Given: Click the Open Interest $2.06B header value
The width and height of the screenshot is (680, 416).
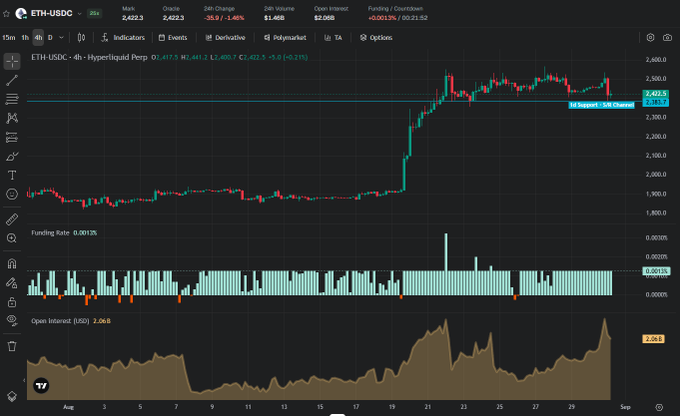Looking at the screenshot, I should pyautogui.click(x=324, y=18).
